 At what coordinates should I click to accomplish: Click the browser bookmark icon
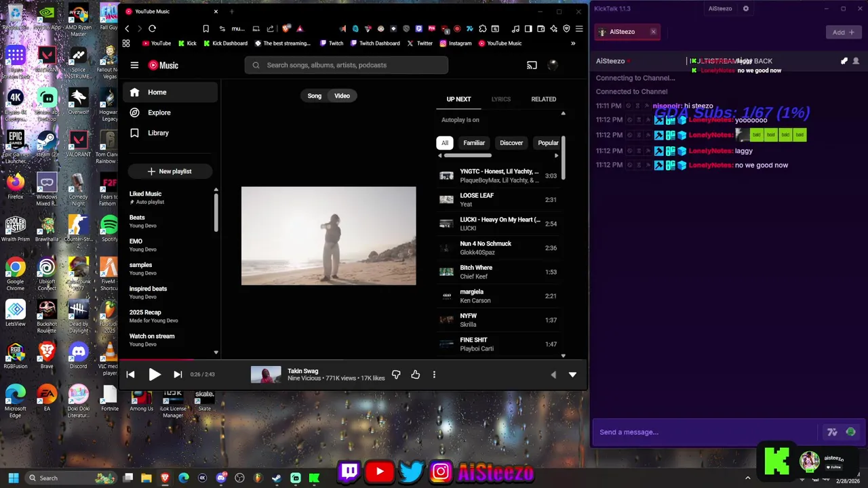[205, 28]
